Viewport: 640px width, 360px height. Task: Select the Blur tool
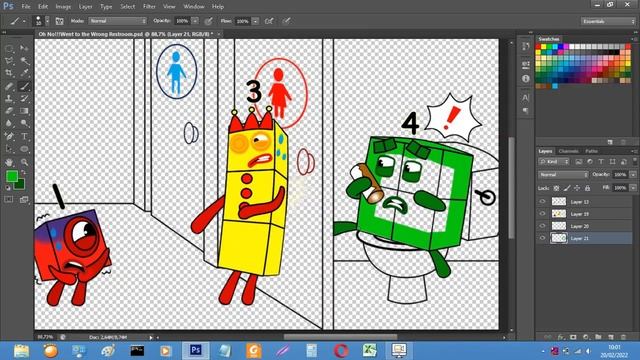click(9, 123)
